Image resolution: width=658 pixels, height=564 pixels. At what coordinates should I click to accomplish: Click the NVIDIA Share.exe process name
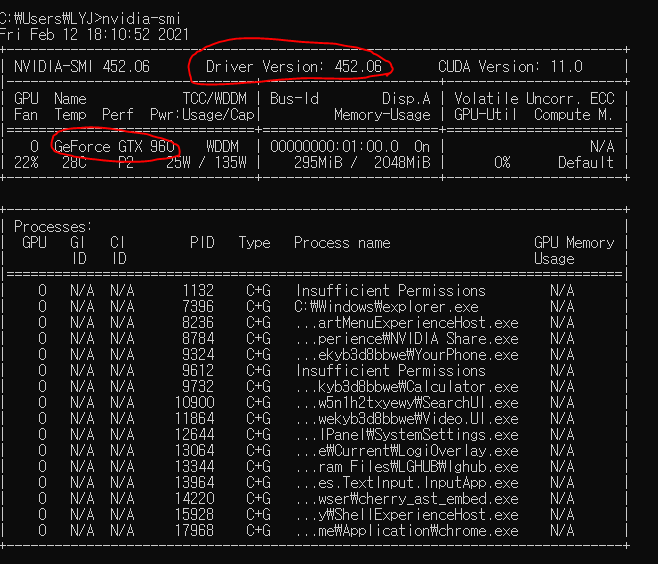click(x=406, y=339)
